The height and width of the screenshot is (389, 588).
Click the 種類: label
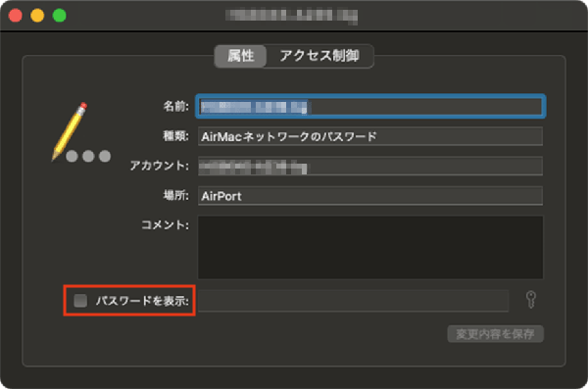[175, 136]
